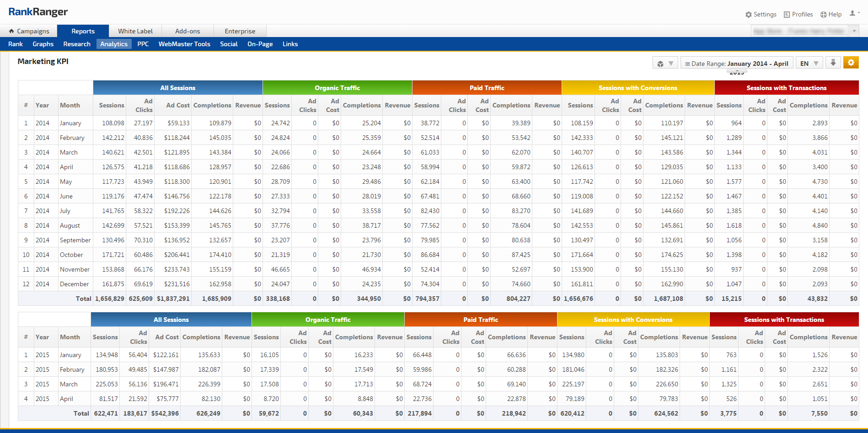
Task: Switch to the White Label tab
Action: (135, 31)
